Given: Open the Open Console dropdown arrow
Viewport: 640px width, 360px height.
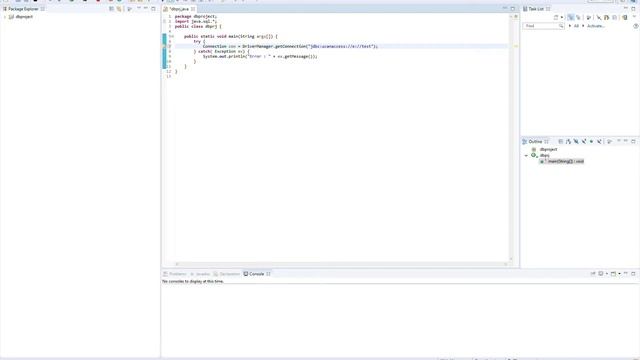Looking at the screenshot, I should [x=619, y=274].
